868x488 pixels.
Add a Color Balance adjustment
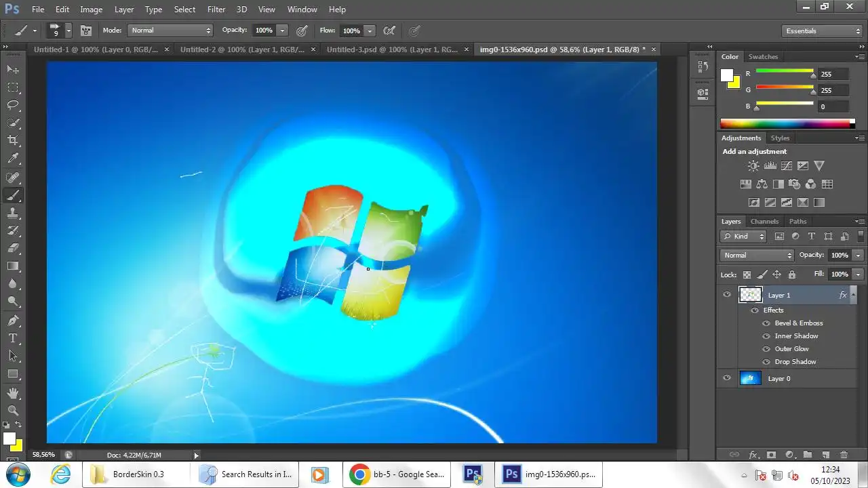point(762,184)
